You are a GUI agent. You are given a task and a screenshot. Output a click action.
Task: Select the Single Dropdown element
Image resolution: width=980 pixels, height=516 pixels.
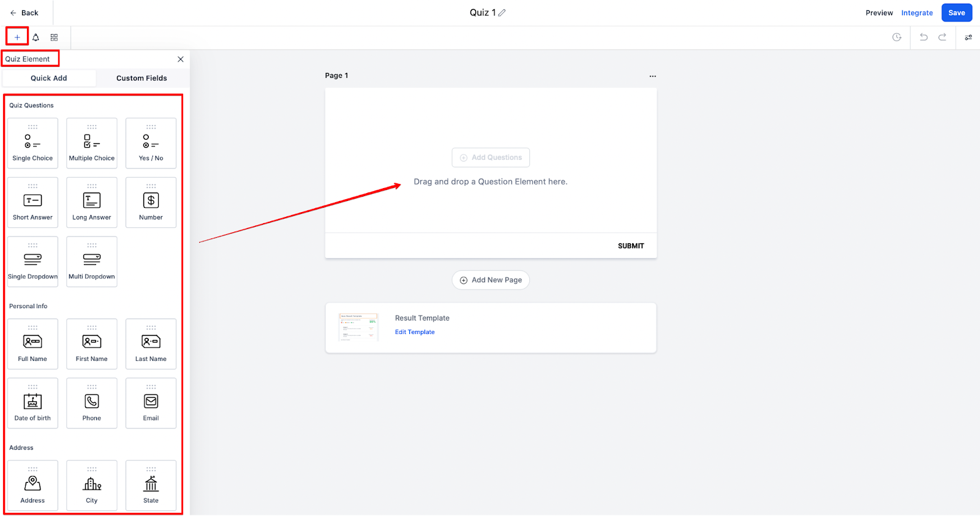[32, 262]
